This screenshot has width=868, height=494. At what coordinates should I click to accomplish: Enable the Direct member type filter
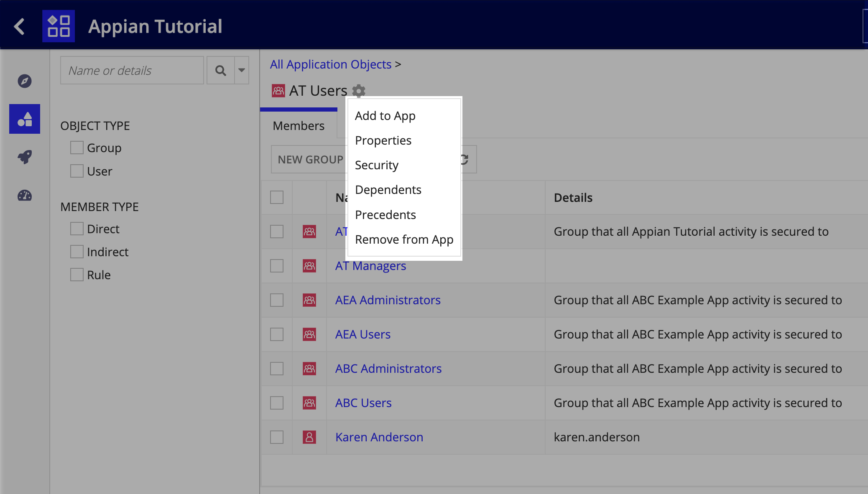pos(77,229)
